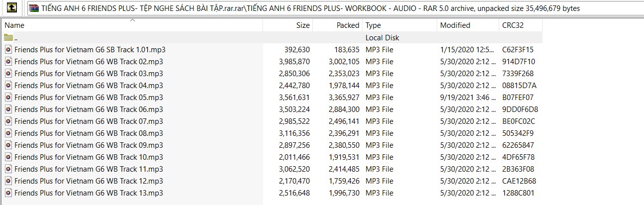Sort by the Size column header
Viewport: 644px width, 205px height.
[x=288, y=25]
